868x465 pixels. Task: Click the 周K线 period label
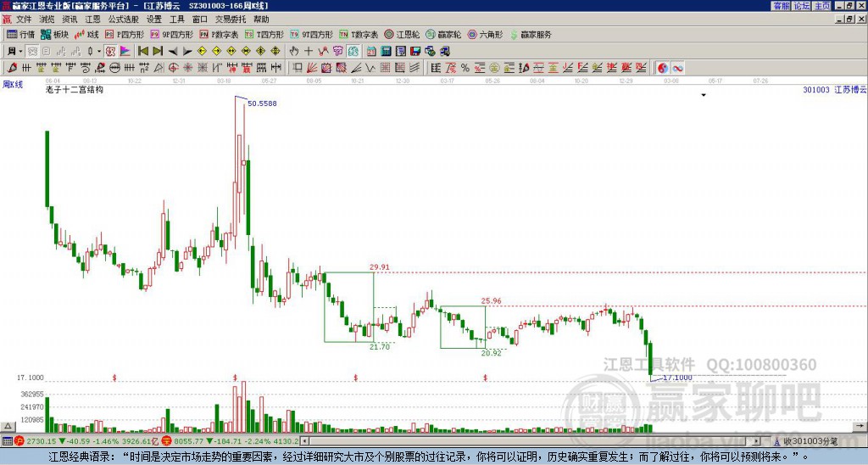click(13, 85)
